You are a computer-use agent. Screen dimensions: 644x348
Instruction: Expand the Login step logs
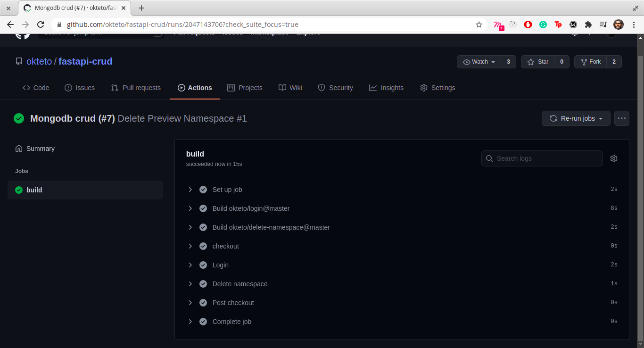[x=402, y=265]
